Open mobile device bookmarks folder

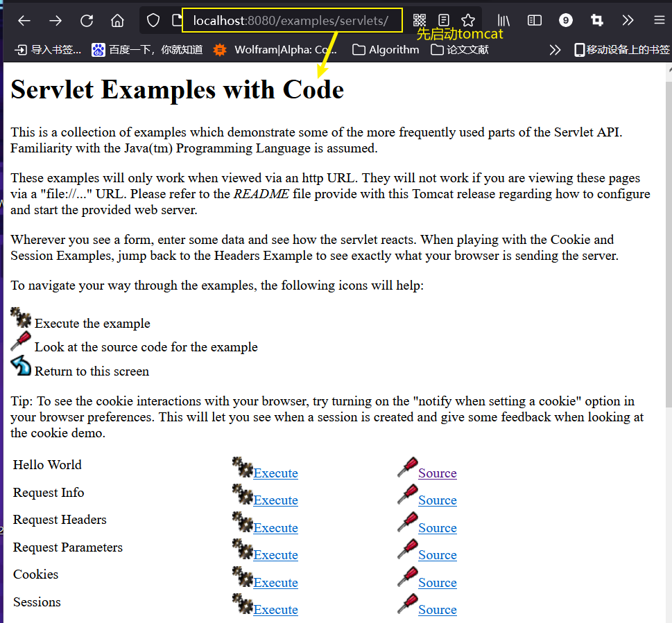click(622, 50)
